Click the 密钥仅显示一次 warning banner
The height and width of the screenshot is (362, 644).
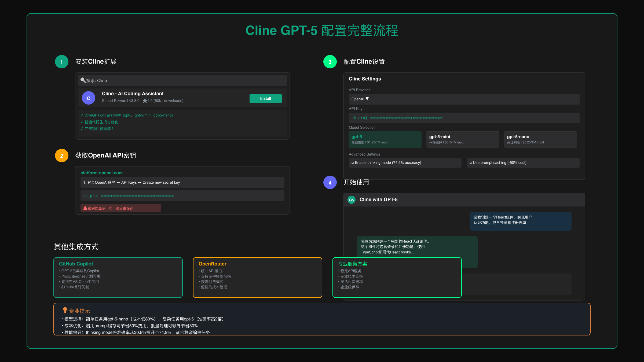pyautogui.click(x=121, y=208)
